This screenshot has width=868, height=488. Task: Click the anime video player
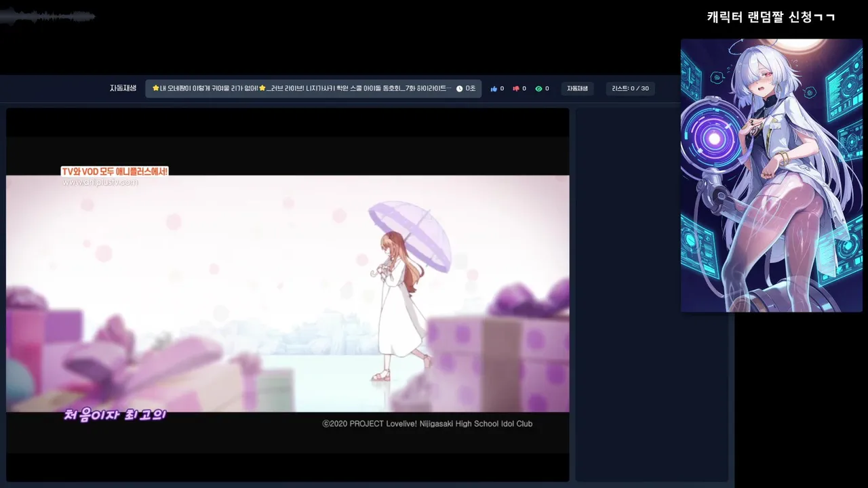pyautogui.click(x=288, y=295)
